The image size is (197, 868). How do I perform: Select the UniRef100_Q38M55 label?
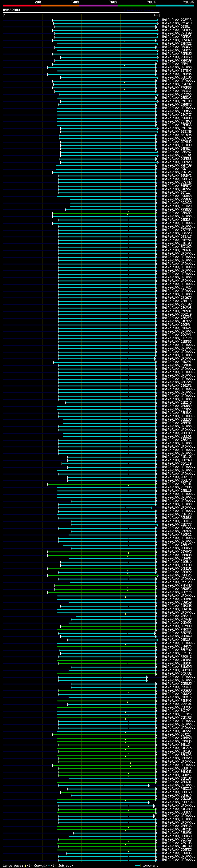[x=176, y=111]
